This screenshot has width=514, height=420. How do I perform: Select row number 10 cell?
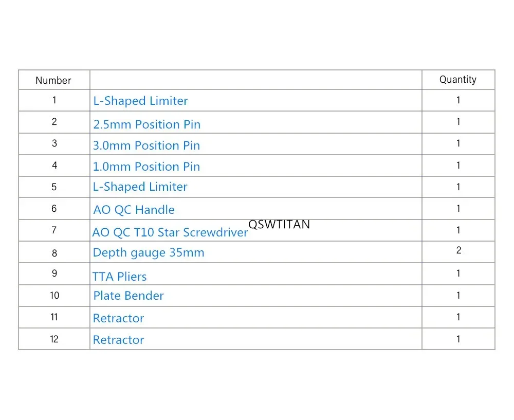[x=54, y=296]
